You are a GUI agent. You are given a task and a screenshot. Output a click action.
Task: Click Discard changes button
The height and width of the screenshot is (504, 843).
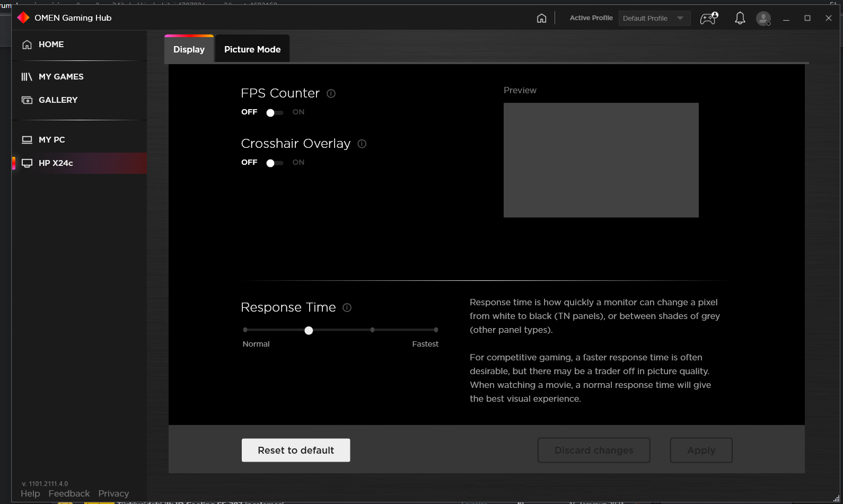[594, 450]
